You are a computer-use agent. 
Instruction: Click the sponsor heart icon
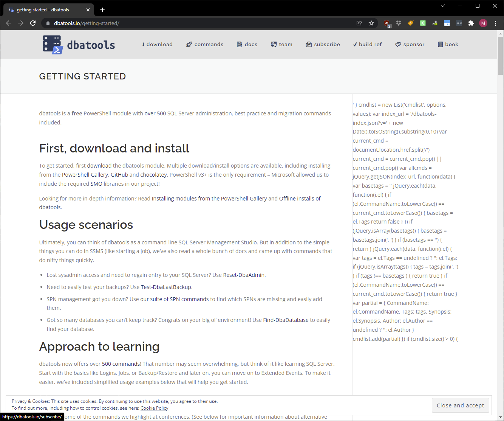click(398, 44)
